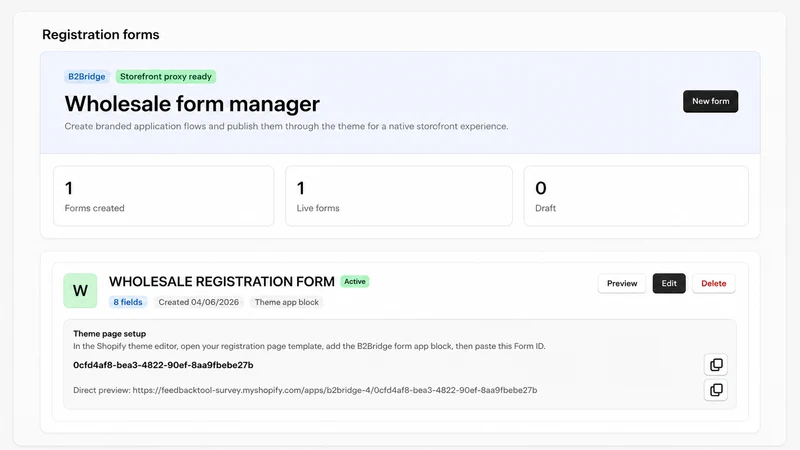The width and height of the screenshot is (800, 450).
Task: Copy the Direct preview URL
Action: [716, 390]
